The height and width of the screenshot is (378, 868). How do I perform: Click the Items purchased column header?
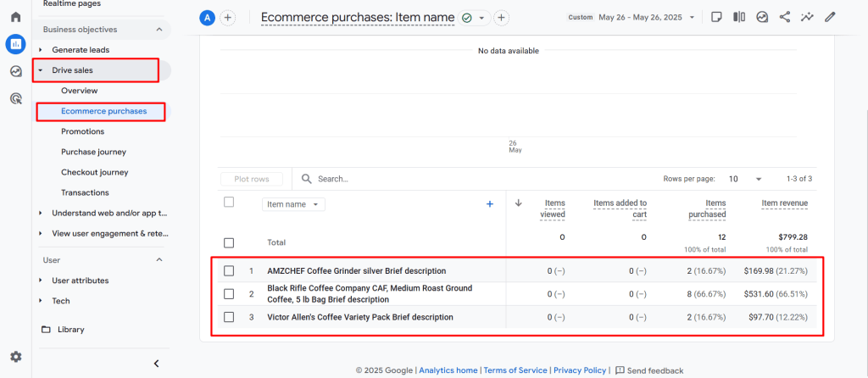click(707, 208)
